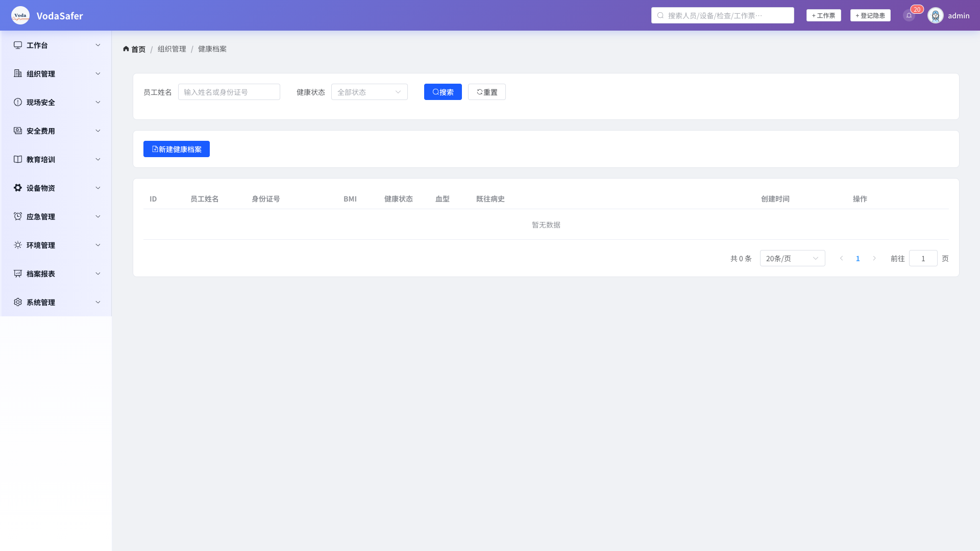Image resolution: width=980 pixels, height=551 pixels.
Task: Click the VodaSafer logo icon
Action: click(20, 15)
